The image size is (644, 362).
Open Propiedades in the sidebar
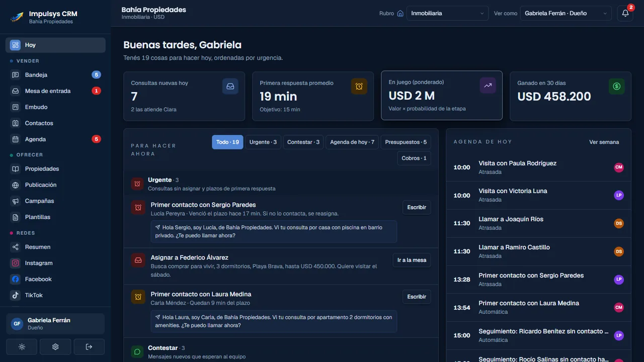tap(55, 169)
